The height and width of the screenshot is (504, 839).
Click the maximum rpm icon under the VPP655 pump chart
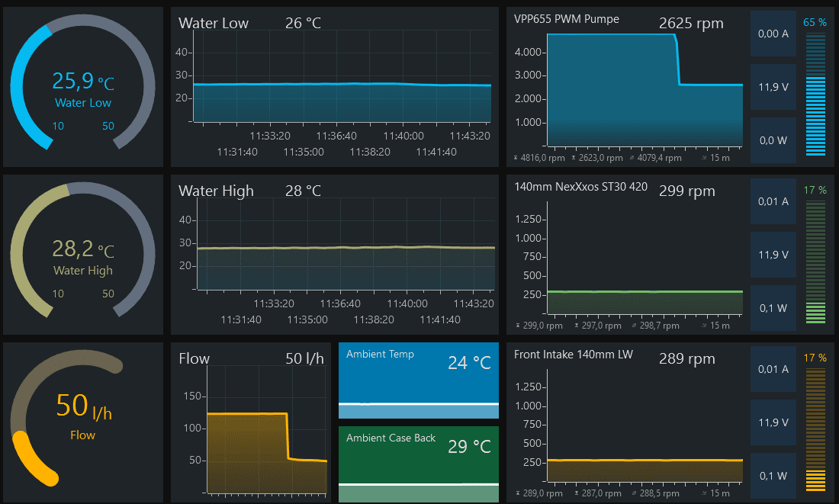(517, 158)
